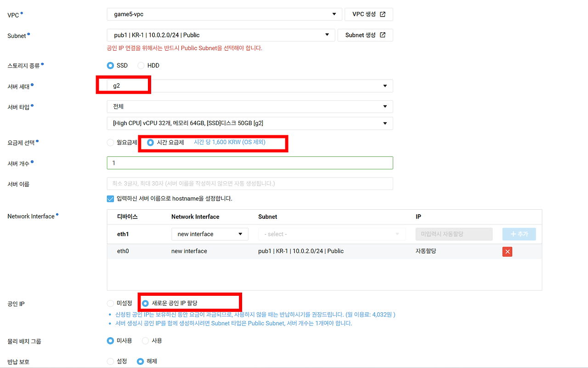Click the eth1 device label

(123, 234)
